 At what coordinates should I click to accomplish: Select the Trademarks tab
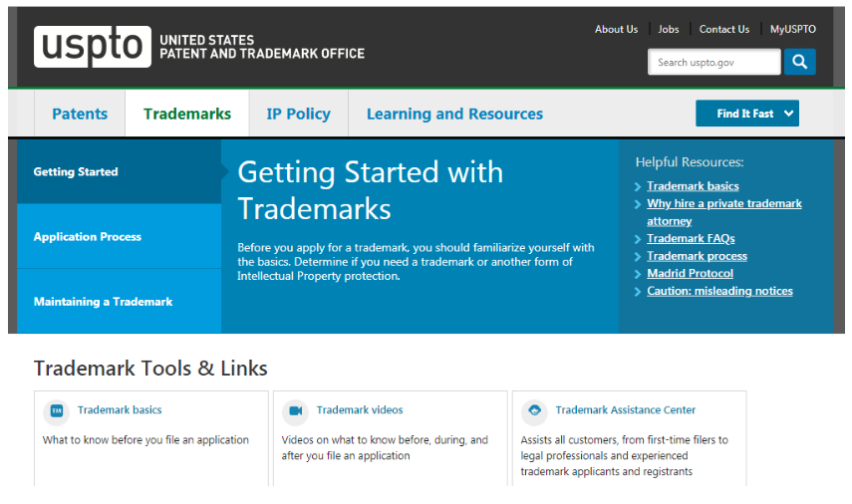pyautogui.click(x=187, y=114)
